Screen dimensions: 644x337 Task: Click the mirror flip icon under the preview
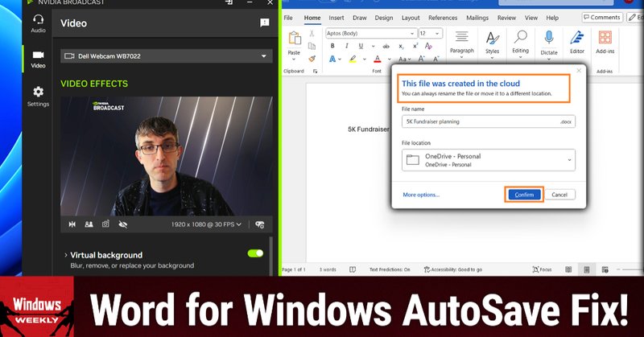tap(72, 224)
